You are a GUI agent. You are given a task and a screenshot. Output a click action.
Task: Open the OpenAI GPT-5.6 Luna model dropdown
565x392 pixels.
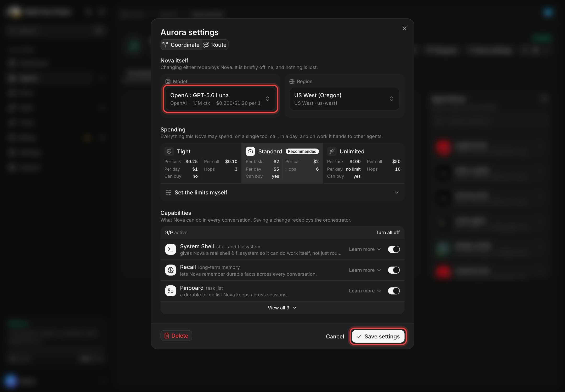[220, 99]
